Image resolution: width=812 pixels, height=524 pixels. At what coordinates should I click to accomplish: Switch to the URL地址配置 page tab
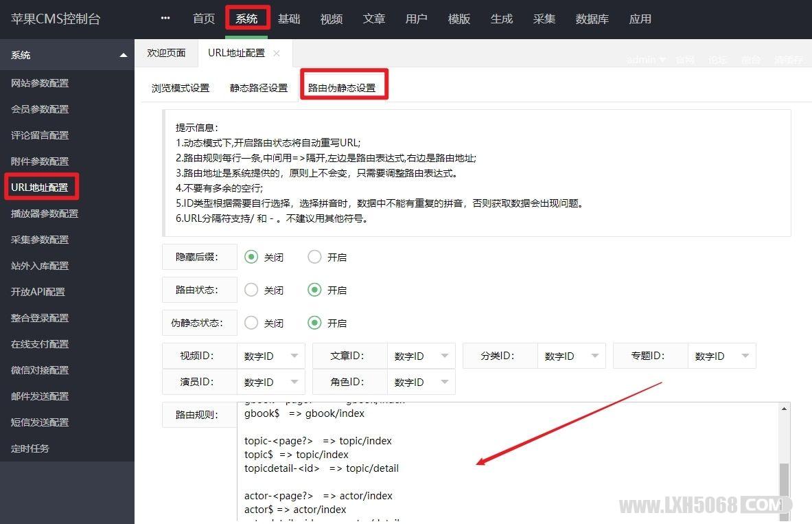(237, 53)
